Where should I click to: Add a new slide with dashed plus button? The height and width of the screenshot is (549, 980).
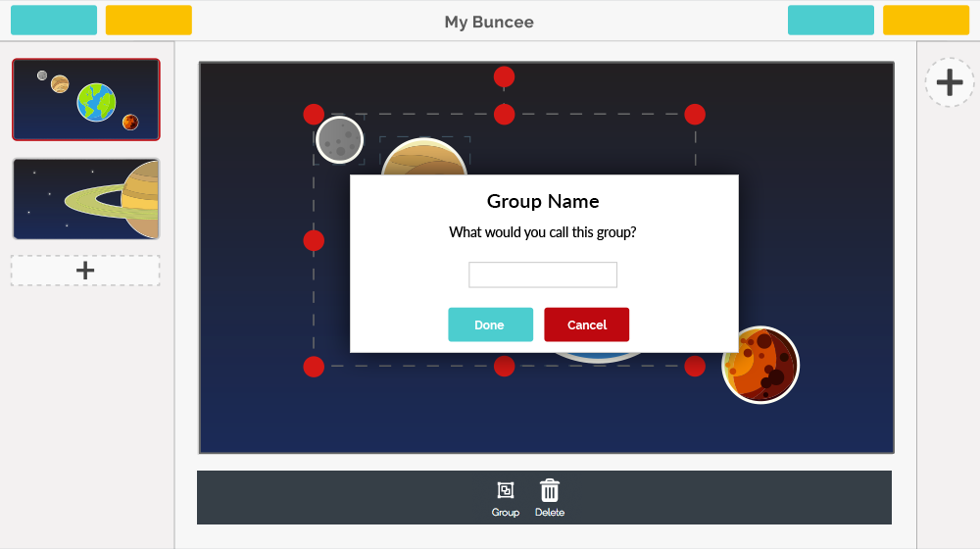(85, 271)
